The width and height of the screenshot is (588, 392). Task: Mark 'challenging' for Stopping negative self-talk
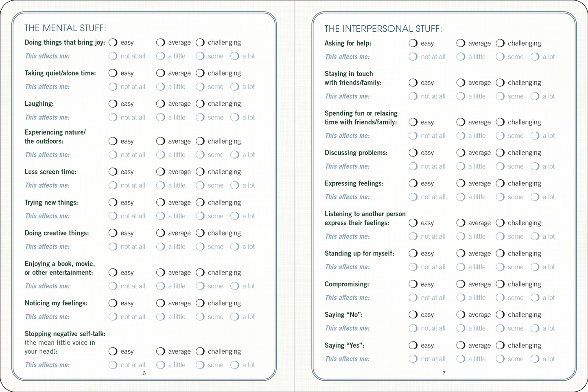(200, 351)
